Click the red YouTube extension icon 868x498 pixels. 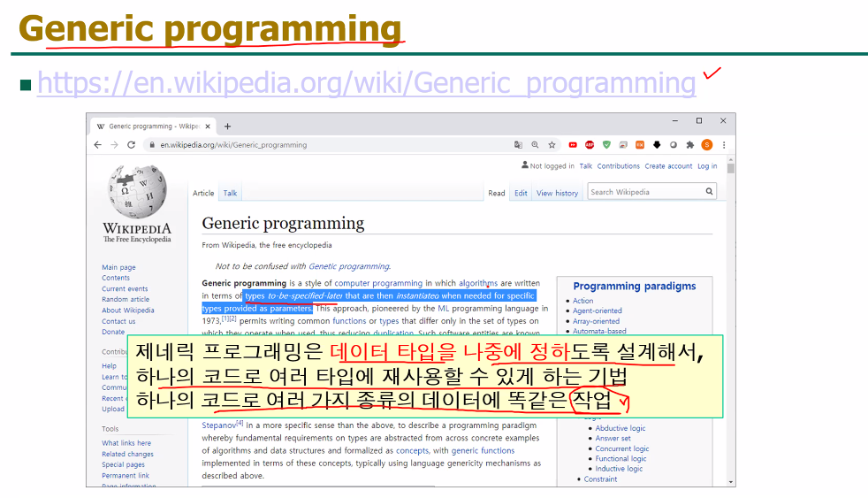point(573,144)
